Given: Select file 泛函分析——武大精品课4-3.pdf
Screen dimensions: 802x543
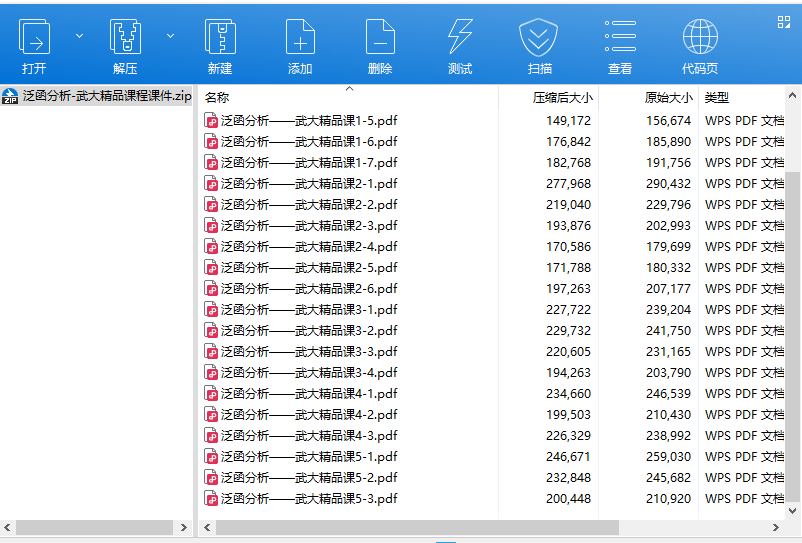Looking at the screenshot, I should (309, 435).
